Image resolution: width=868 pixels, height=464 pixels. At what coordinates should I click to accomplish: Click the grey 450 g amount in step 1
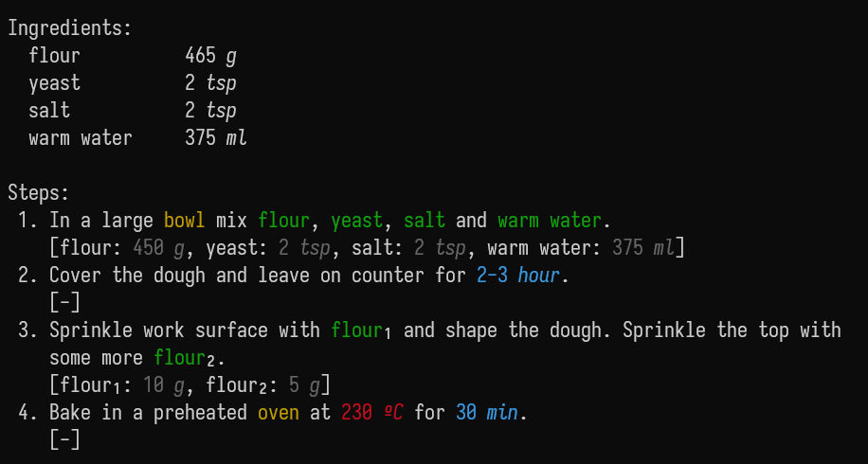pyautogui.click(x=159, y=248)
